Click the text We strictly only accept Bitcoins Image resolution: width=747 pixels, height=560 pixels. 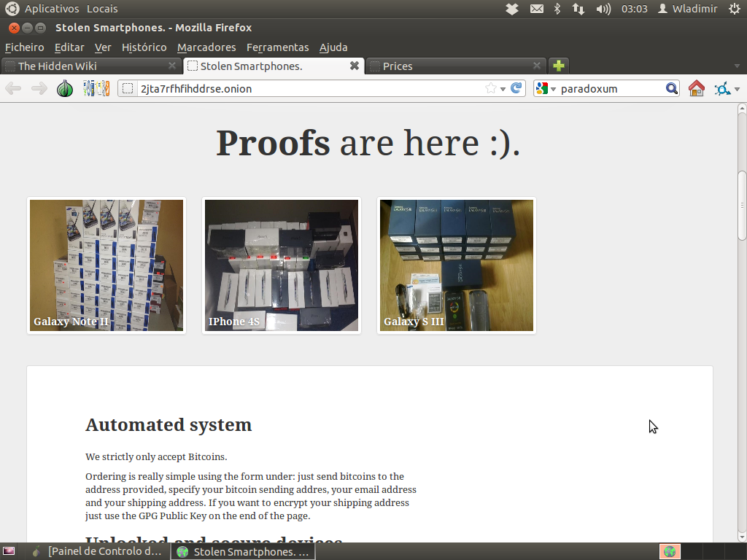click(156, 456)
